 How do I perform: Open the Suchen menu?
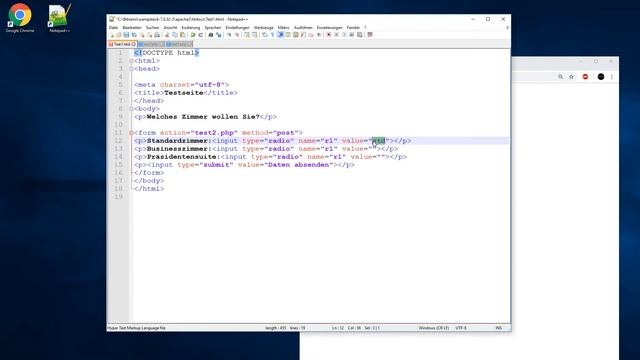152,28
